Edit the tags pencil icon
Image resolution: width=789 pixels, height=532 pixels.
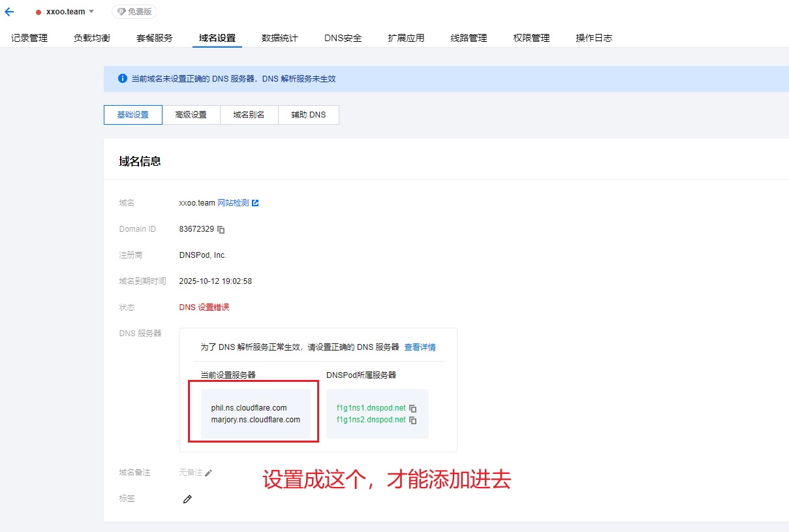pos(187,499)
